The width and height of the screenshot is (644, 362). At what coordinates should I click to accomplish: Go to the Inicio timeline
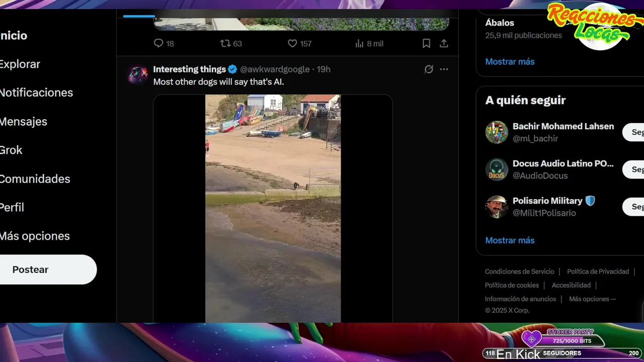point(14,36)
